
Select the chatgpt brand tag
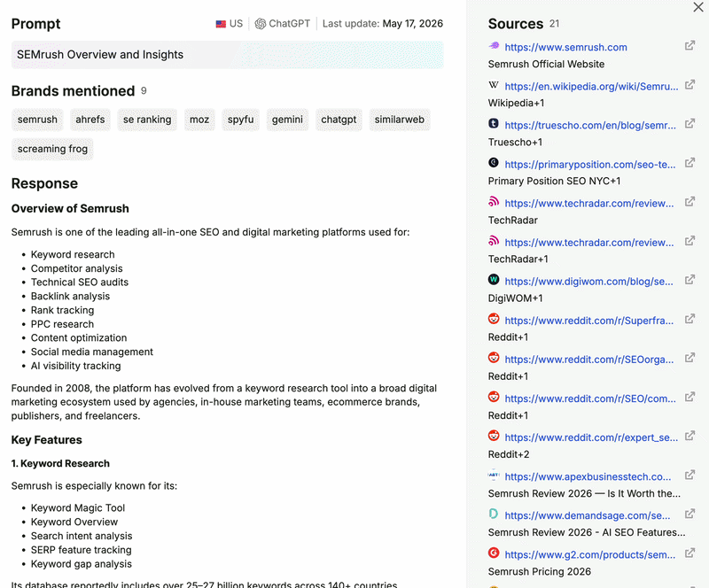coord(339,120)
